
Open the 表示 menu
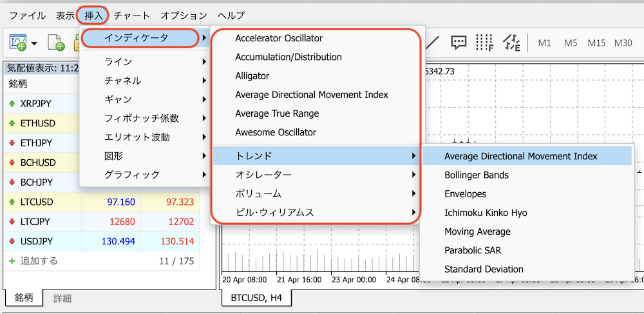tap(65, 15)
